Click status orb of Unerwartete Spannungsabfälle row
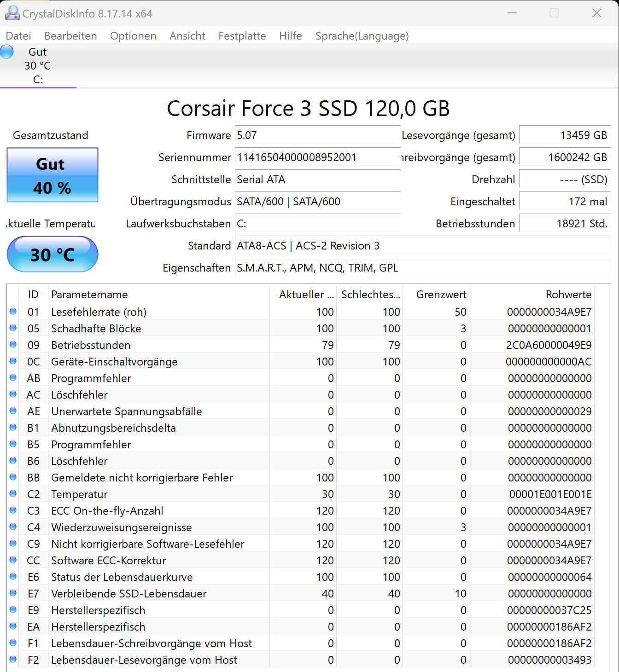Image resolution: width=619 pixels, height=672 pixels. (x=13, y=411)
